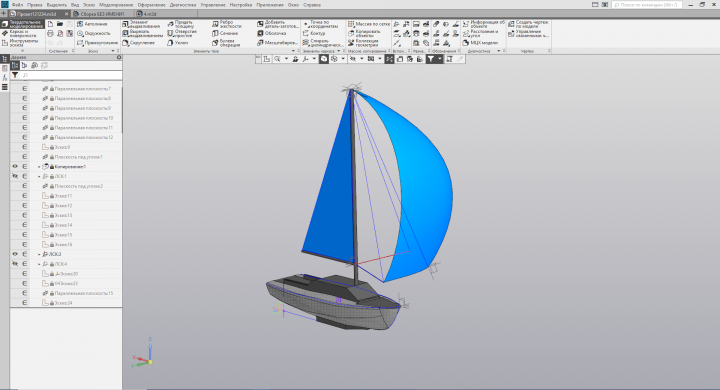This screenshot has width=720, height=390.
Task: Select the Булева операция tool
Action: click(x=226, y=43)
